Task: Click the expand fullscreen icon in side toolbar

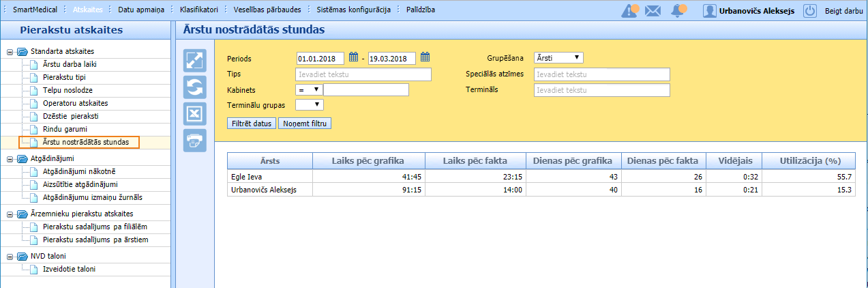Action: (x=195, y=60)
